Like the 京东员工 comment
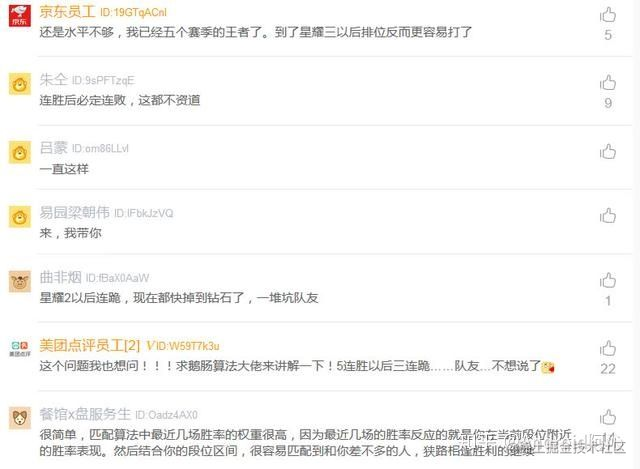The image size is (640, 469). pos(608,15)
